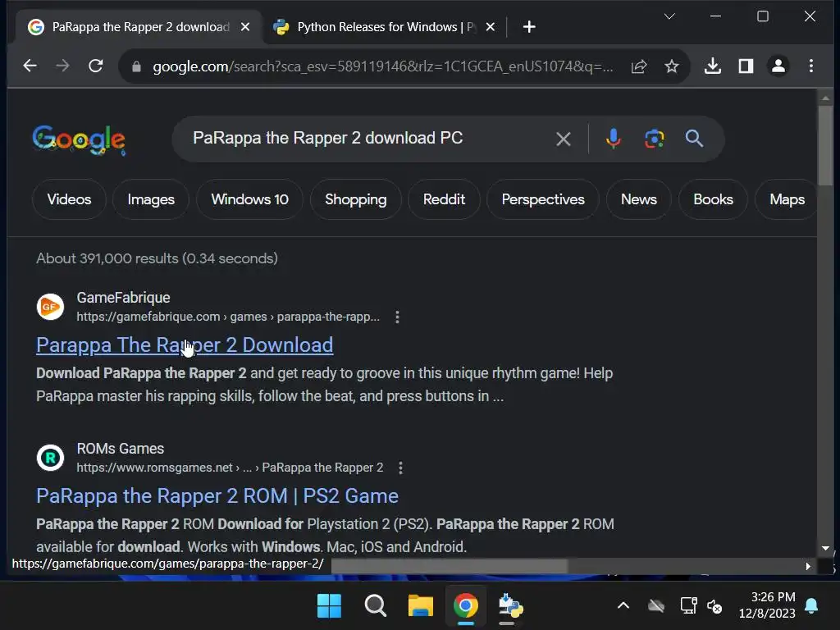Open more options for GameFabrique result

click(397, 317)
